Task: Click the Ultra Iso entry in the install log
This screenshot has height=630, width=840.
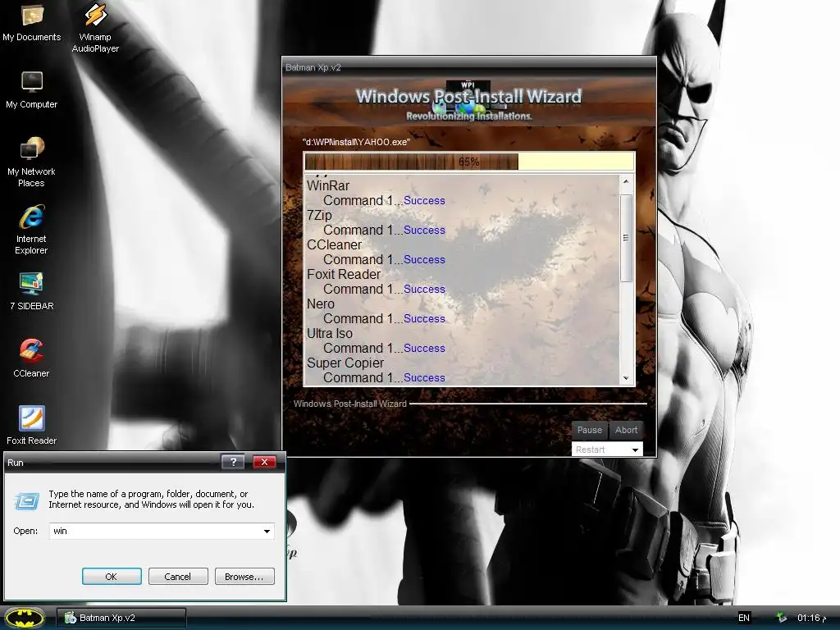Action: pyautogui.click(x=330, y=333)
